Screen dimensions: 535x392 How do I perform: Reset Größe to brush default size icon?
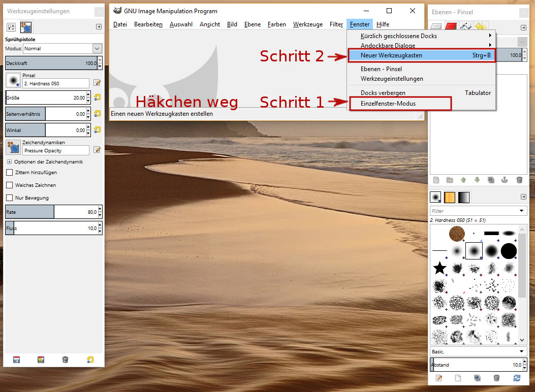[97, 97]
